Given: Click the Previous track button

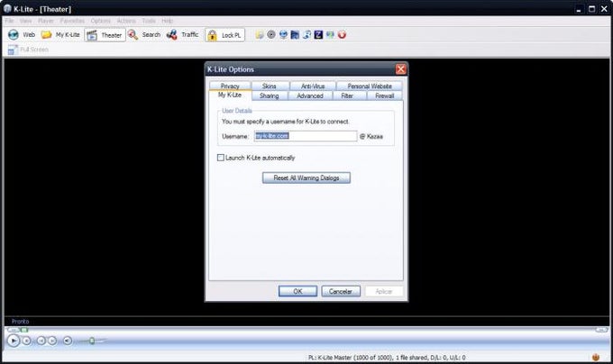Looking at the screenshot, I should (41, 341).
